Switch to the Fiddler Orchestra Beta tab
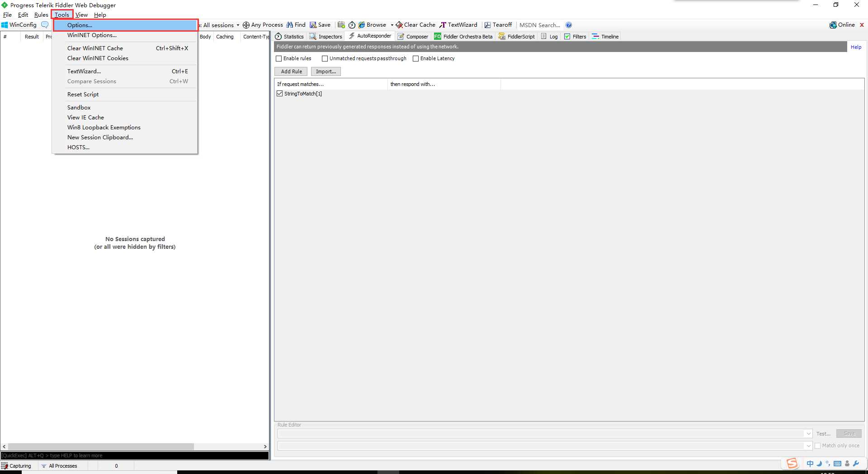868x474 pixels. [x=463, y=37]
